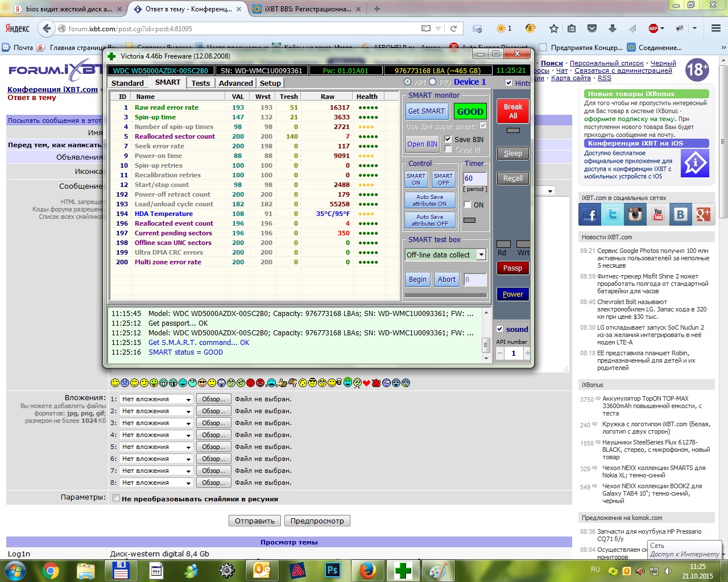The image size is (728, 582).
Task: Open the VK icon under iXBT social networks
Action: (x=680, y=214)
